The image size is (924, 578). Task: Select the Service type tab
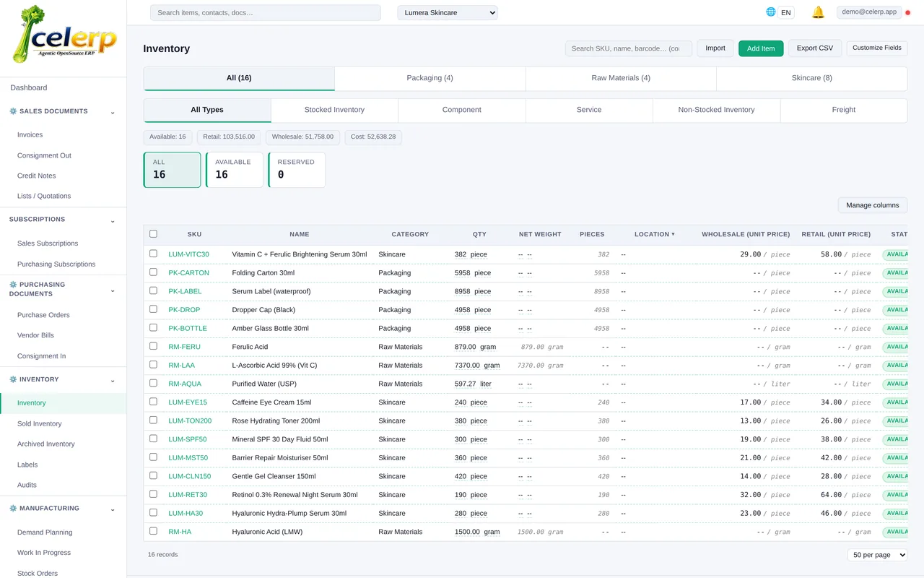pos(589,110)
